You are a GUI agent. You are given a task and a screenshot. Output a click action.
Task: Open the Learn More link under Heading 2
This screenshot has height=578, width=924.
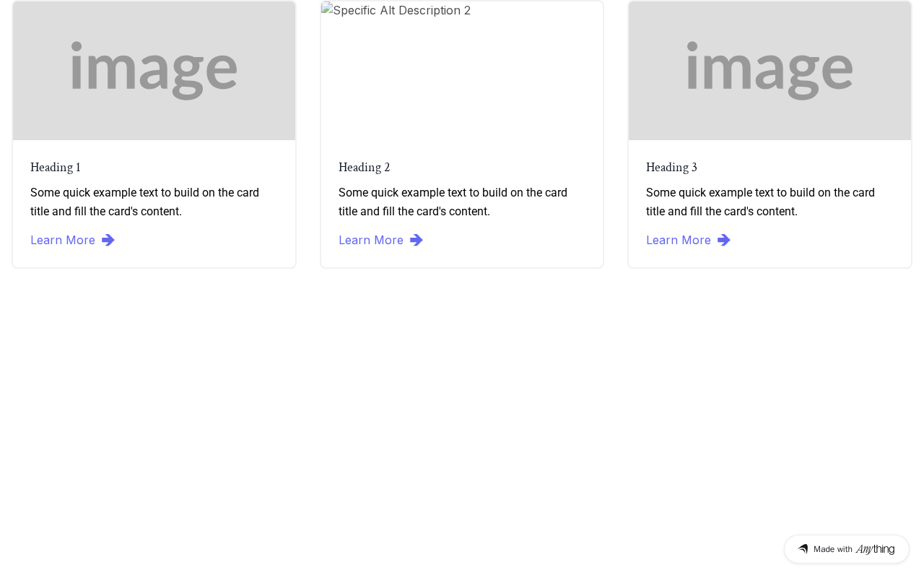pos(371,240)
